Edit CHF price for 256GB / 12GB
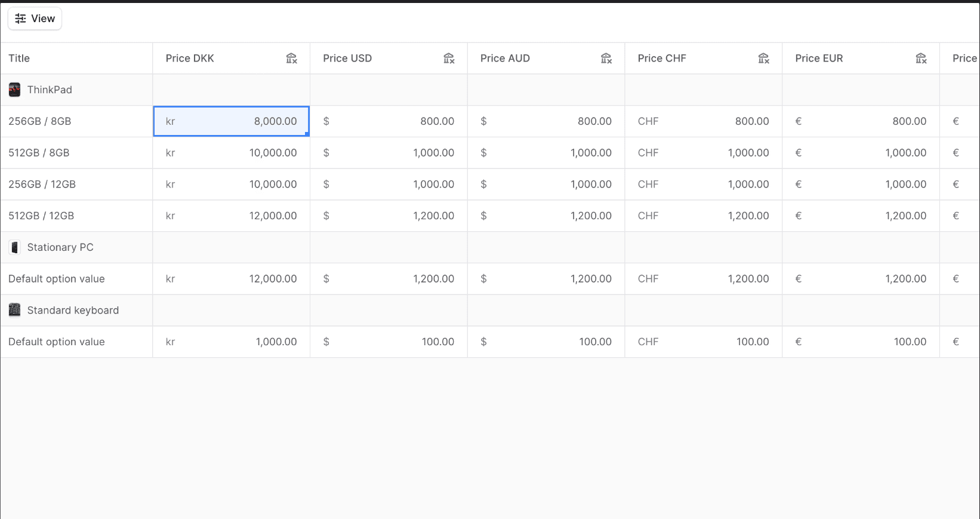The image size is (980, 519). click(x=704, y=185)
